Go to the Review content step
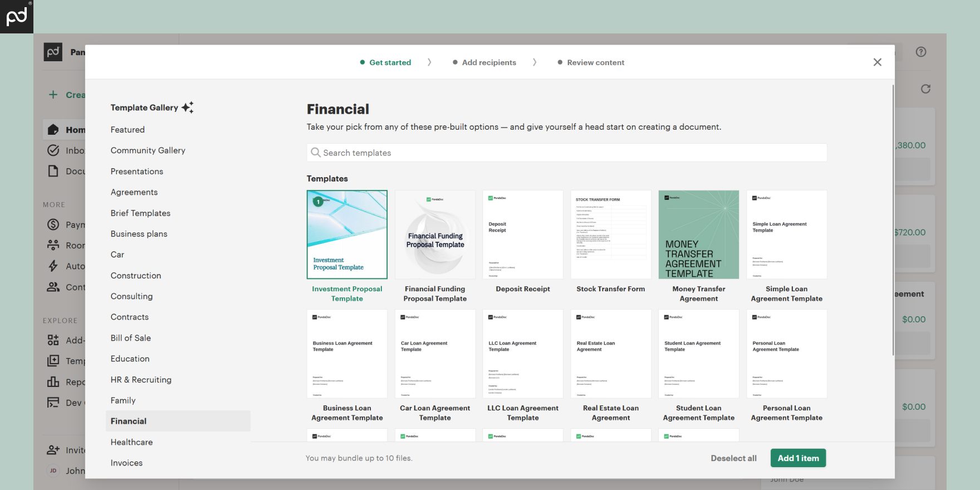Image resolution: width=980 pixels, height=490 pixels. (595, 62)
